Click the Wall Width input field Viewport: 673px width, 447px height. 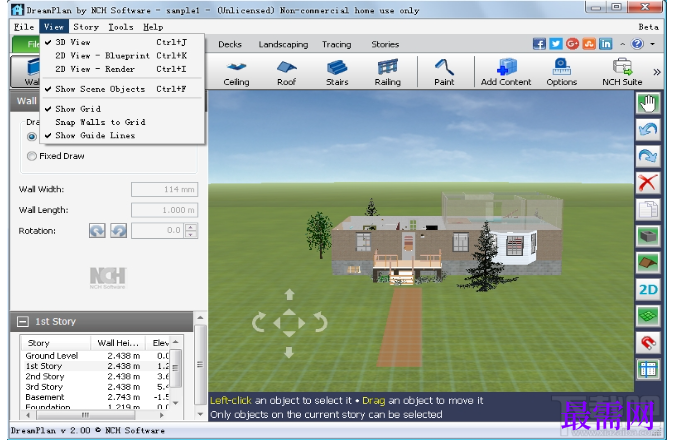click(x=164, y=189)
